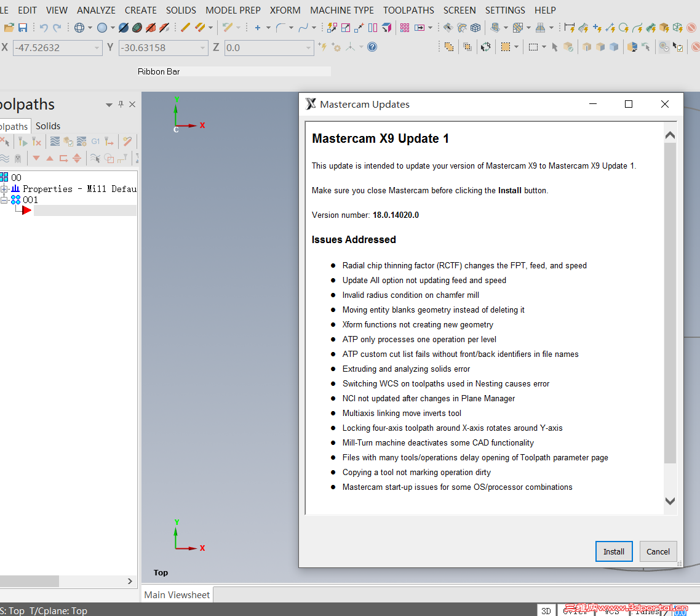Image resolution: width=700 pixels, height=616 pixels.
Task: Open the SETTINGS menu
Action: click(x=505, y=10)
